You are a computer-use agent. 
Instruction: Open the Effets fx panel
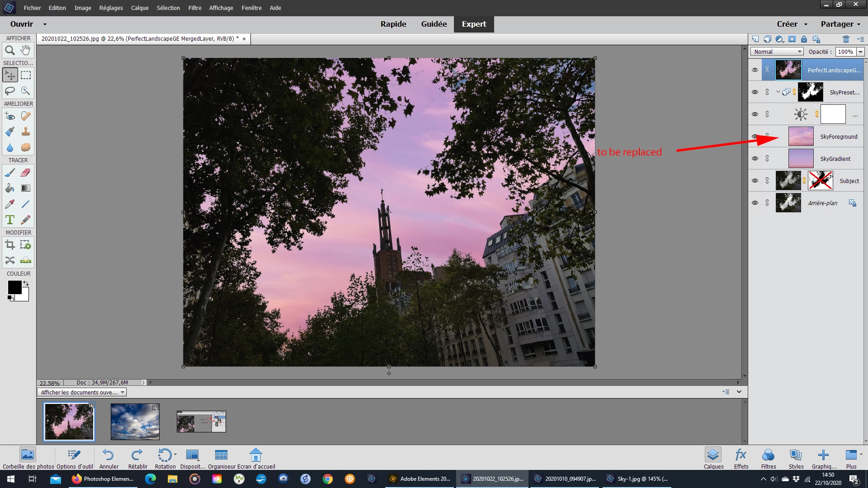point(741,458)
